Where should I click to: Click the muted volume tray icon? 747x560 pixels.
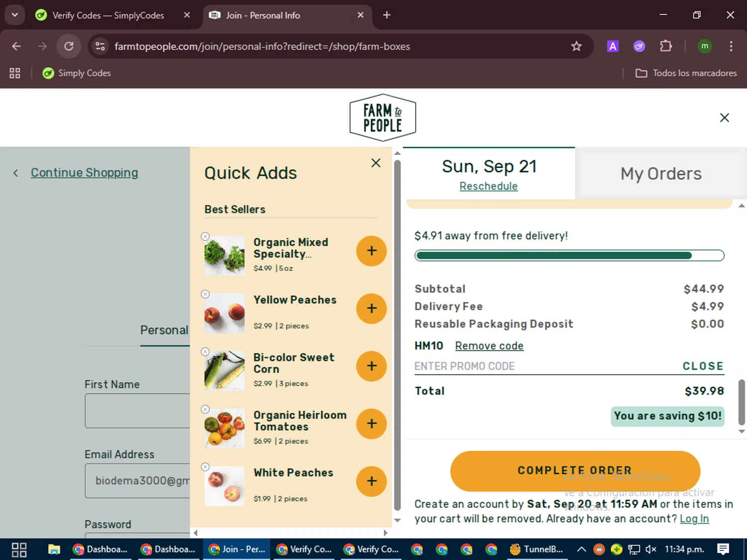pyautogui.click(x=650, y=550)
